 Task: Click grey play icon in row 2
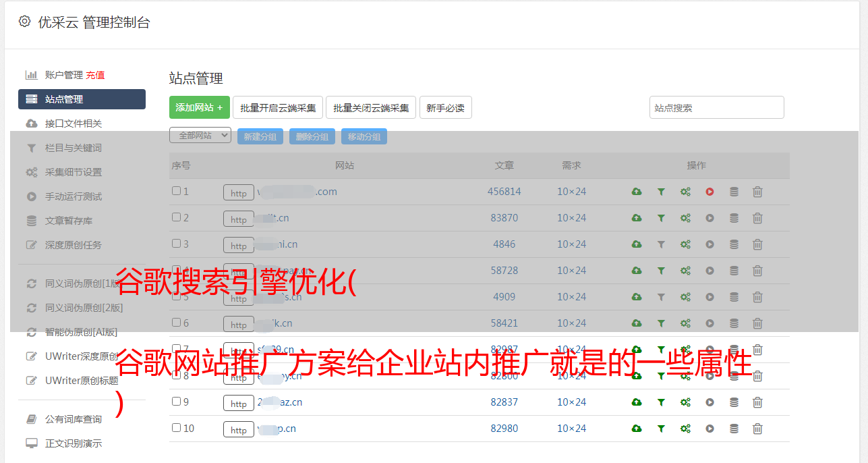(710, 218)
